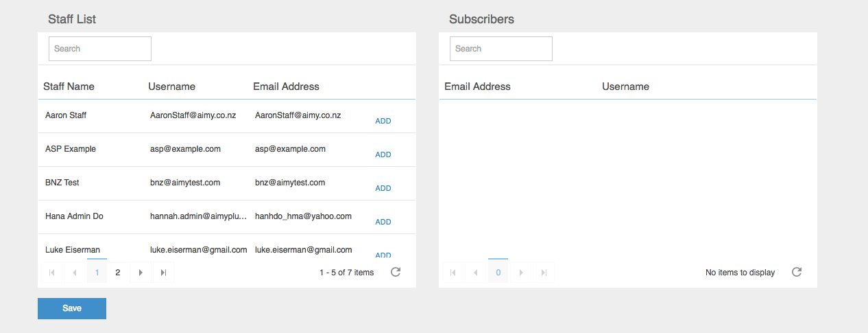
Task: Click the Staff List heading
Action: point(72,19)
